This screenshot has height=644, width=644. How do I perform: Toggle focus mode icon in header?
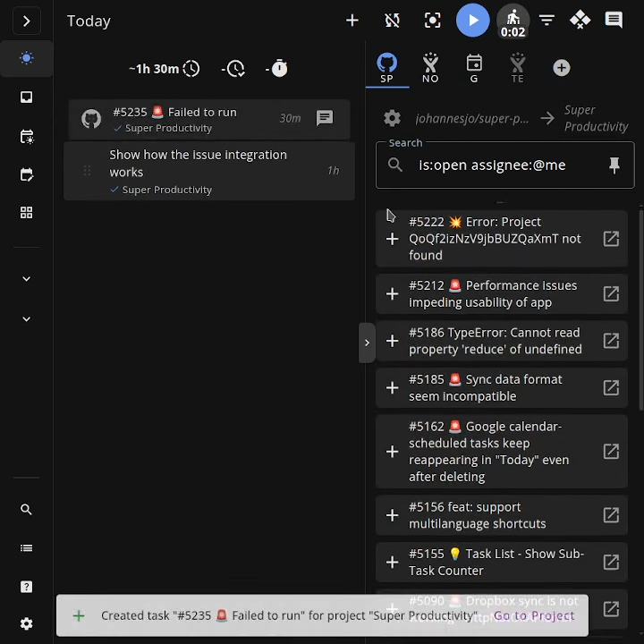tap(432, 20)
